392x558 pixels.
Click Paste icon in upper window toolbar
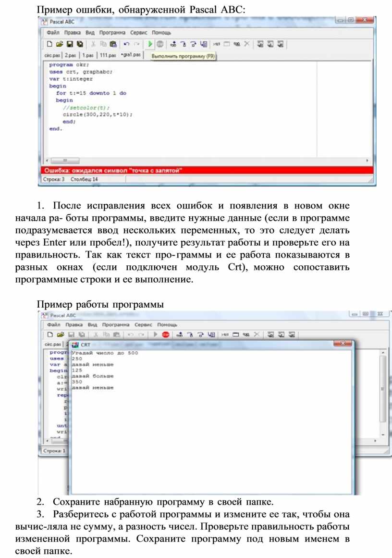point(113,44)
